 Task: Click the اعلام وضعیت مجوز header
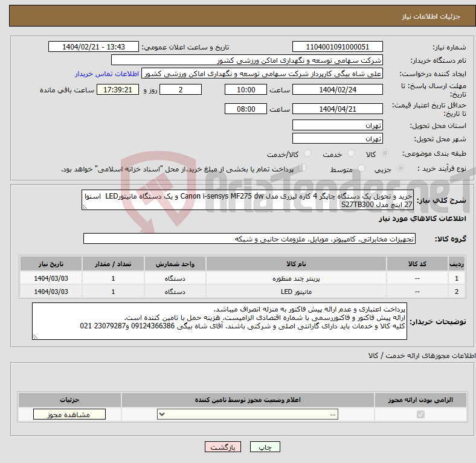(248, 400)
